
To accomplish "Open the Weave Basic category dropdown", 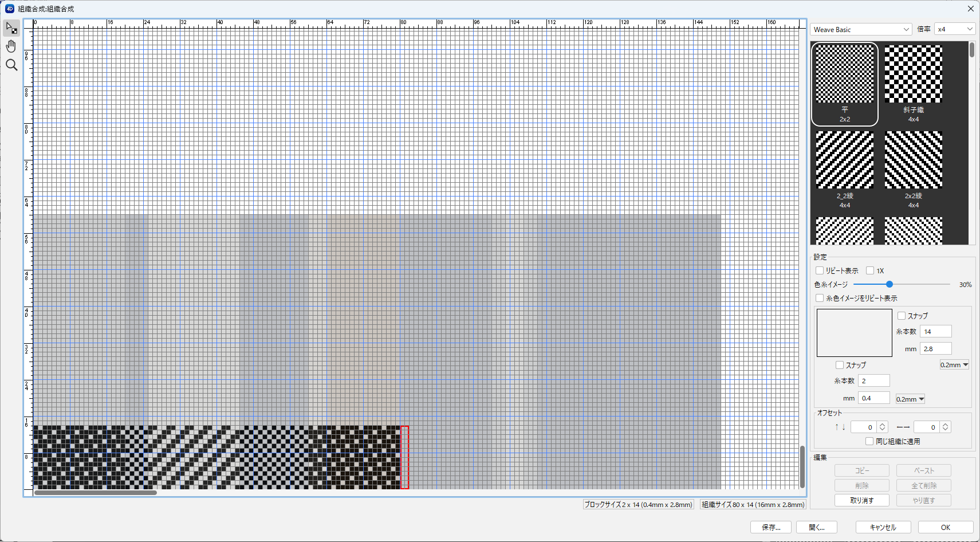I will point(860,29).
